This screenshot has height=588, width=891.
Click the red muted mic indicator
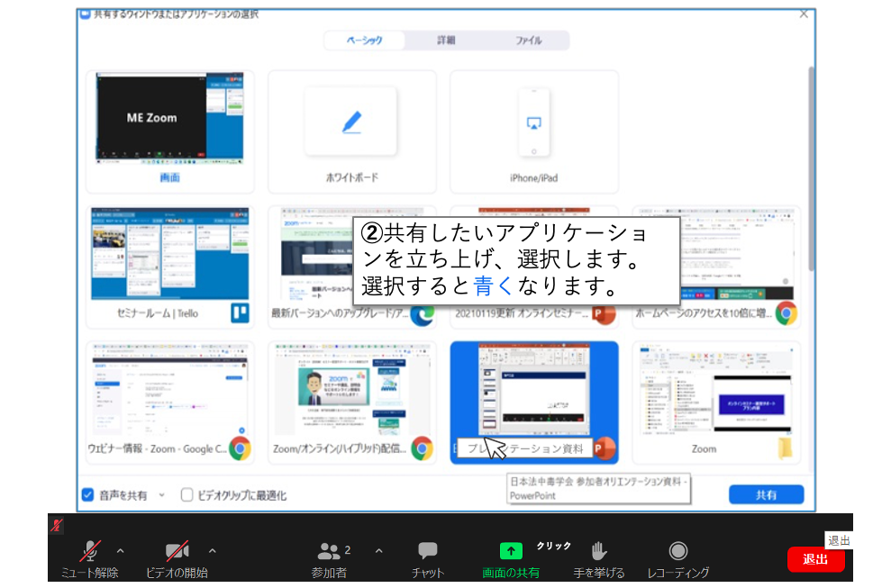56,524
